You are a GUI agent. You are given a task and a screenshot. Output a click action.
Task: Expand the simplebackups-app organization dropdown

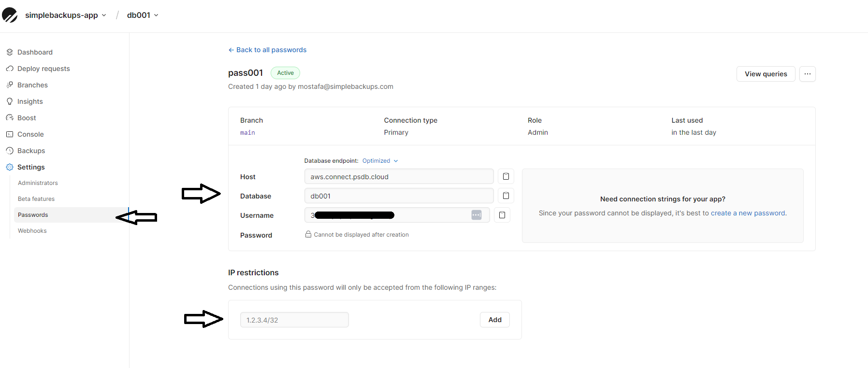[x=65, y=15]
